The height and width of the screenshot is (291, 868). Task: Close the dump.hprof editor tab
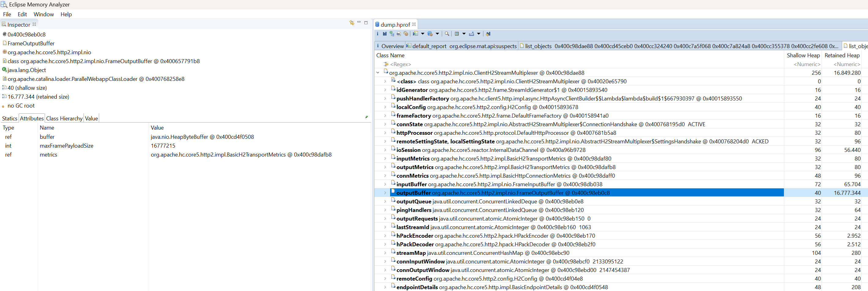point(414,24)
